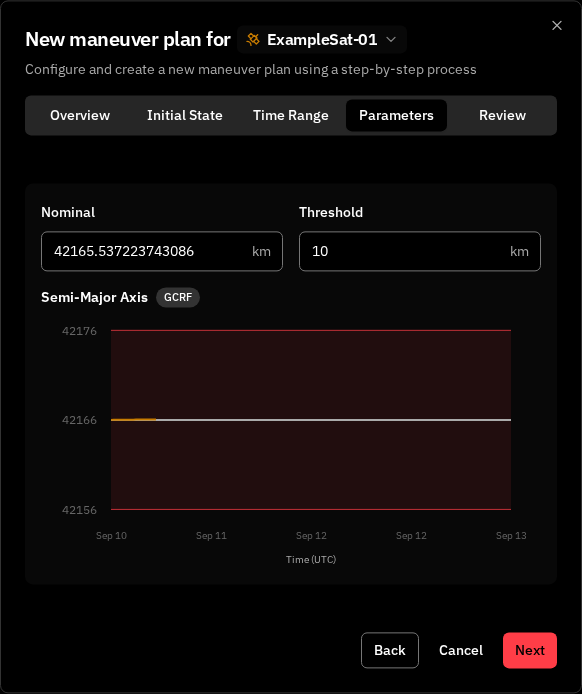
Task: Click the GCRF frame badge
Action: tap(178, 297)
